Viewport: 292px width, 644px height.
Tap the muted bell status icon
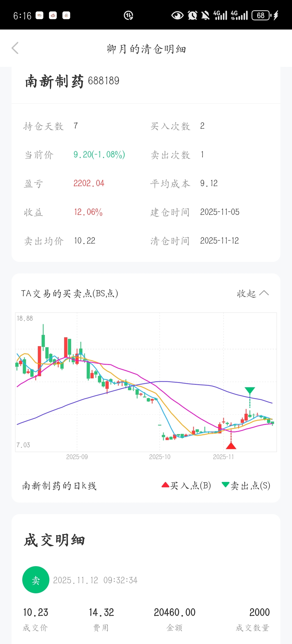coord(206,15)
